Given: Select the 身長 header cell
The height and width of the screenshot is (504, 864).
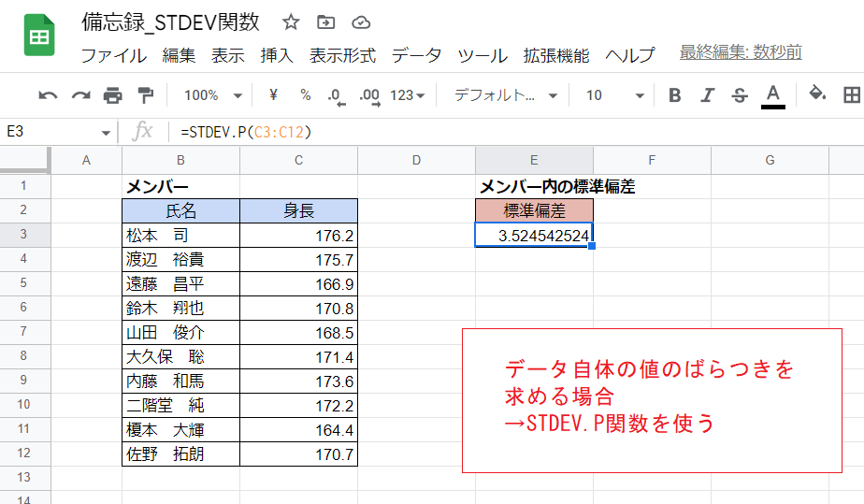Looking at the screenshot, I should tap(298, 210).
